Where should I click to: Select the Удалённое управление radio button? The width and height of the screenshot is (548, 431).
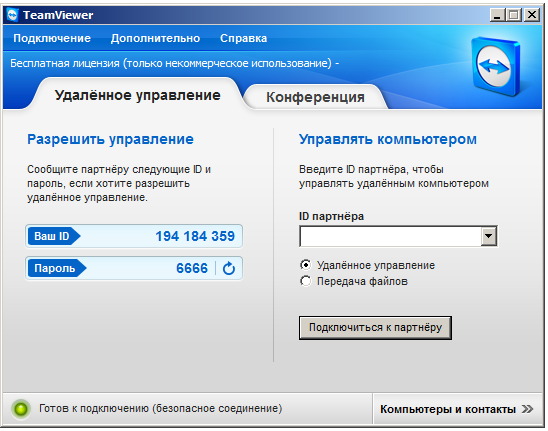[x=305, y=265]
